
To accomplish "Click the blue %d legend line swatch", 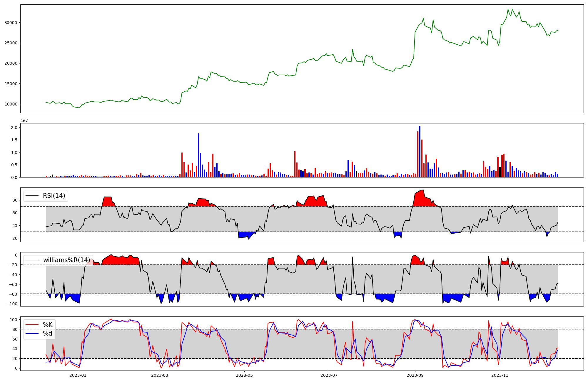I will pyautogui.click(x=32, y=334).
